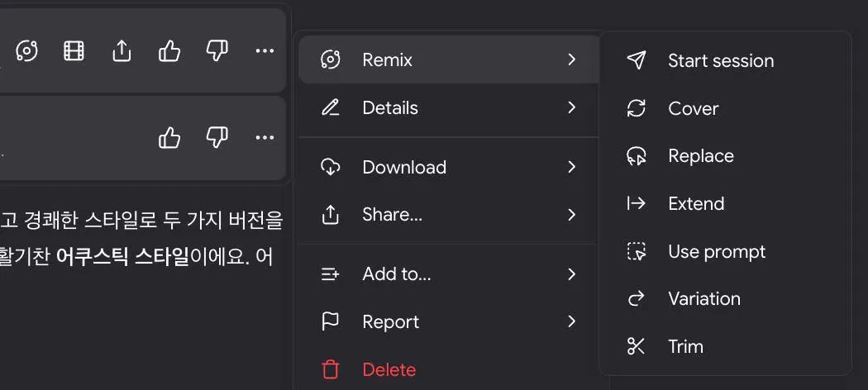Screen dimensions: 868x390
Task: Open the top track's three-dot more menu
Action: (x=265, y=51)
